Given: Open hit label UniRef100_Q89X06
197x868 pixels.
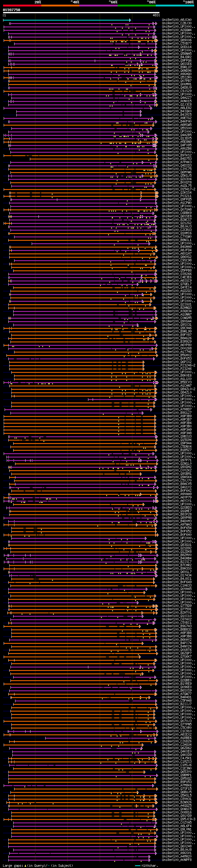Looking at the screenshot, I should [177, 40].
